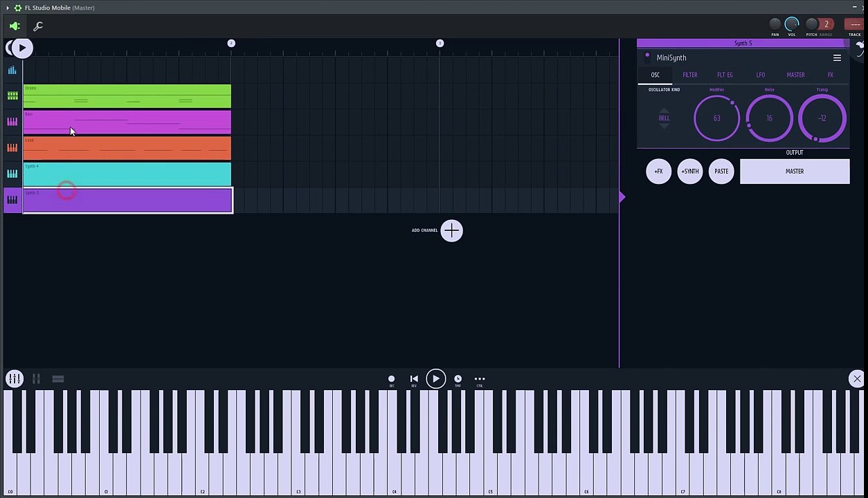Image resolution: width=868 pixels, height=498 pixels.
Task: Switch to the FX tab
Action: pos(831,75)
